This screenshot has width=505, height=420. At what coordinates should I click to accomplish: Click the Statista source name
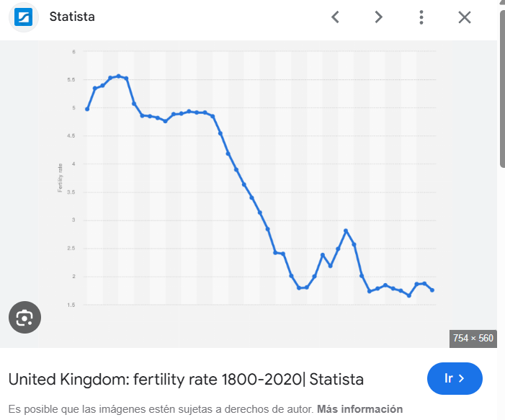[72, 17]
